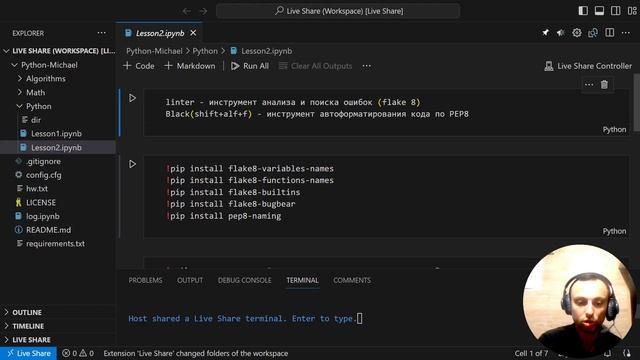Toggle primary side bar layout icon
640x360 pixels.
coord(583,11)
